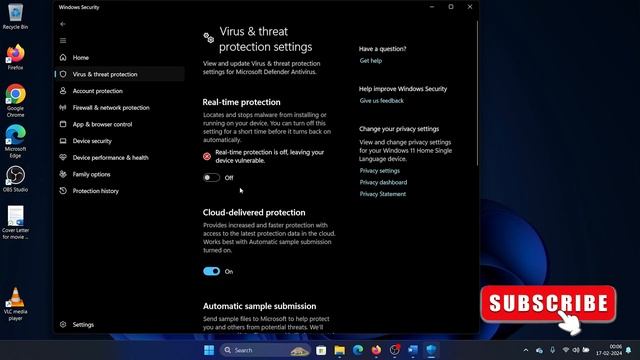Click the taskbar Search box
The width and height of the screenshot is (640, 360).
(264, 350)
